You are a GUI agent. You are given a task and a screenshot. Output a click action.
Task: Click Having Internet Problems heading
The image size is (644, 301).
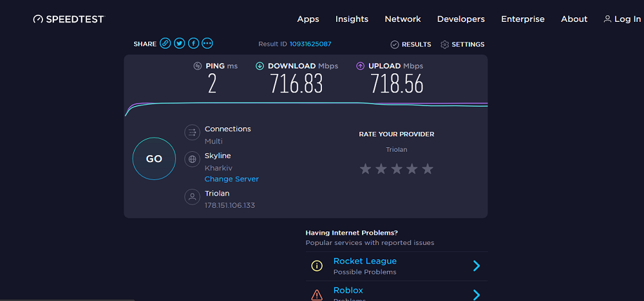(352, 233)
